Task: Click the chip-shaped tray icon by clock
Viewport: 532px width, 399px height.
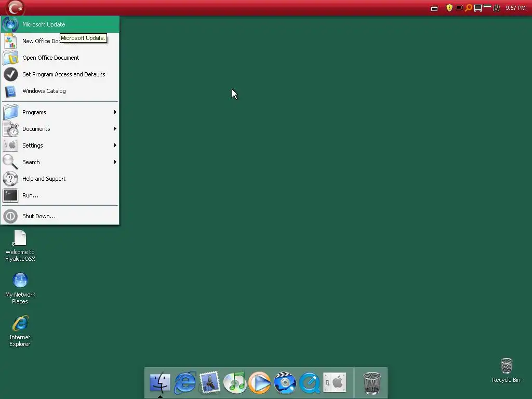Action: tap(496, 8)
